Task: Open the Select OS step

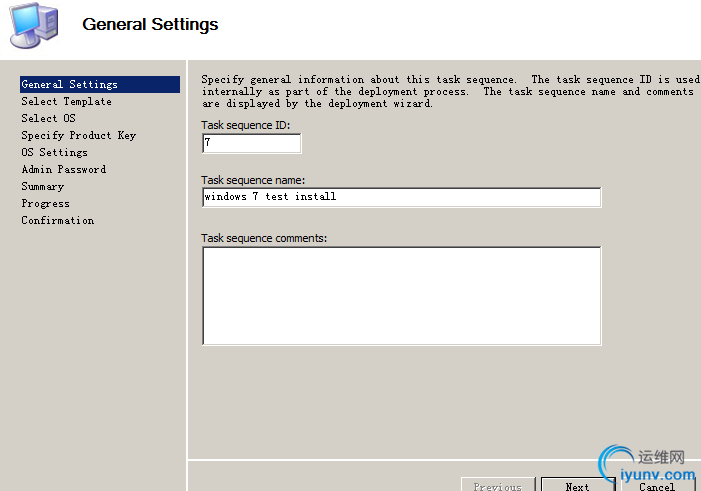Action: pyautogui.click(x=48, y=119)
